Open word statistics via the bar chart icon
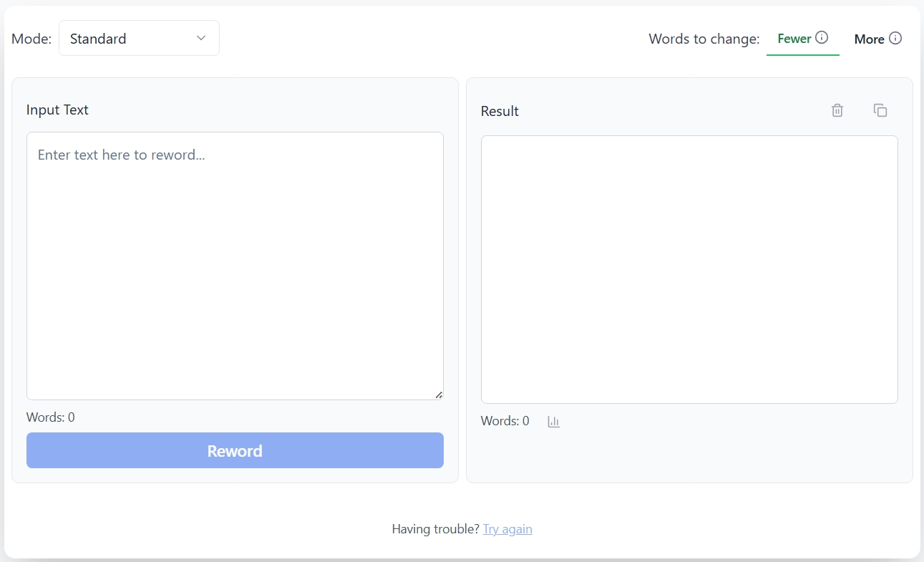 click(553, 422)
